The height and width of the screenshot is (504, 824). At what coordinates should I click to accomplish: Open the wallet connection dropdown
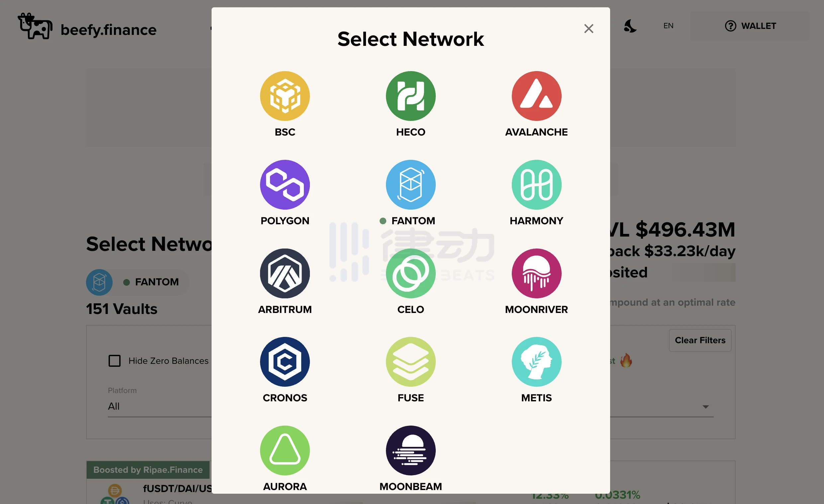[x=750, y=26]
